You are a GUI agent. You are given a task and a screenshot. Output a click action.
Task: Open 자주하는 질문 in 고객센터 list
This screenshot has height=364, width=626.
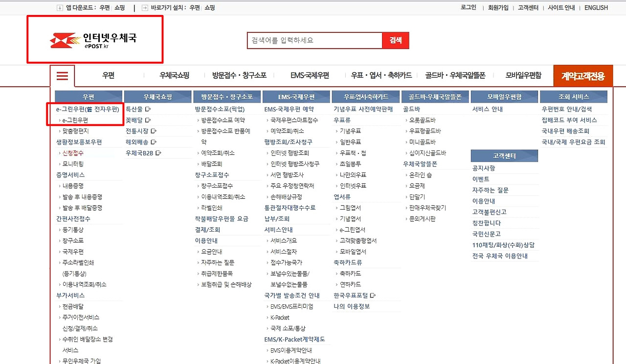point(490,190)
